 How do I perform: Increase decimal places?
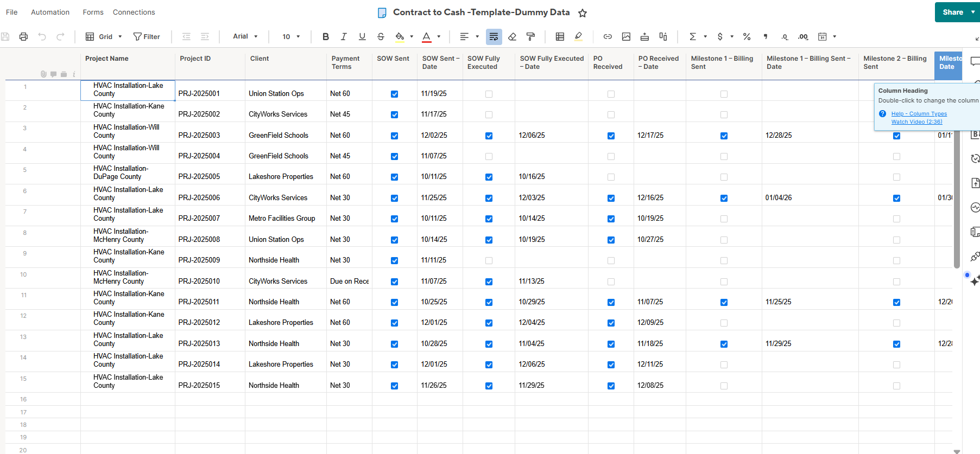click(x=803, y=36)
